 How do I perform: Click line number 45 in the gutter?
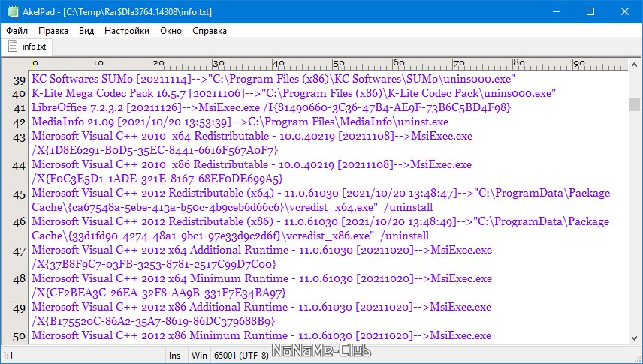click(20, 194)
